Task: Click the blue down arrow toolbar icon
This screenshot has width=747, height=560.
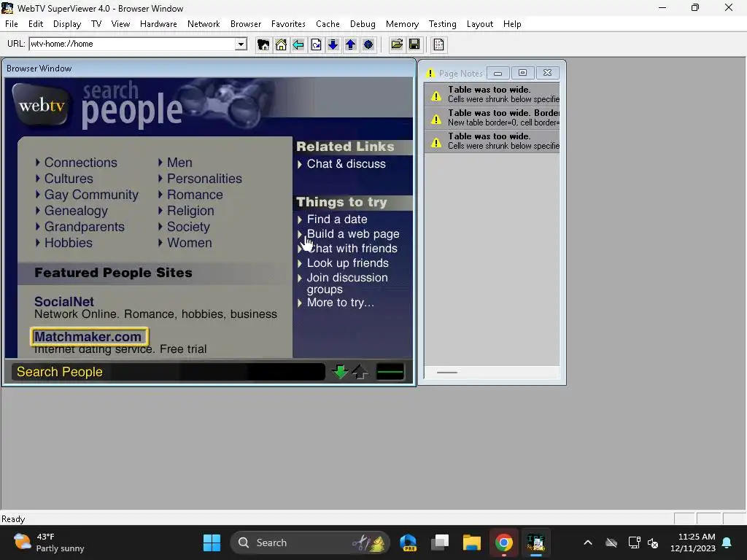Action: (333, 44)
